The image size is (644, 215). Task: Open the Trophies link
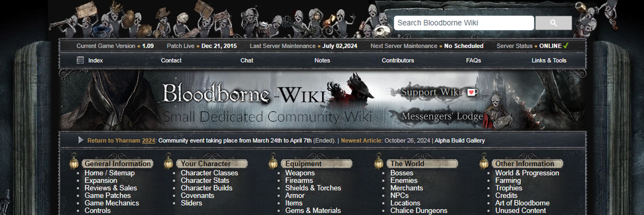(x=509, y=188)
